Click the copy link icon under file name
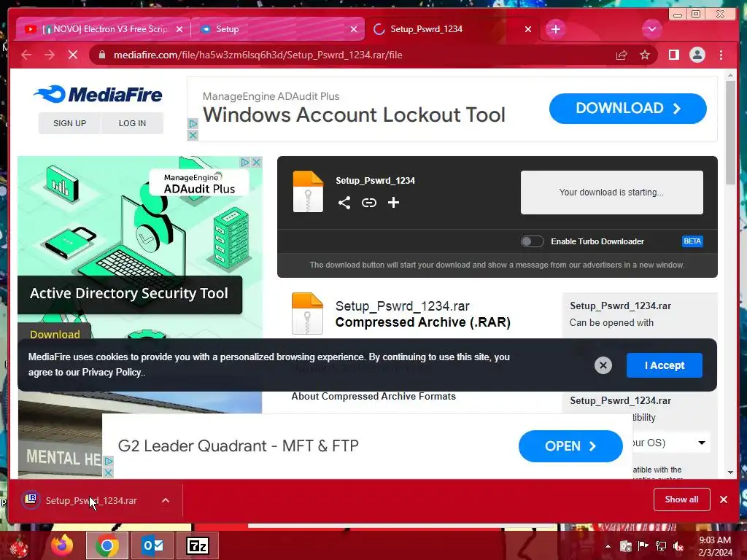Image resolution: width=747 pixels, height=560 pixels. pos(368,203)
